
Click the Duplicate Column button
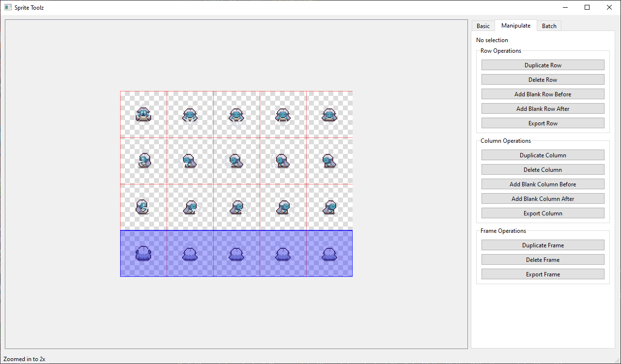[543, 155]
